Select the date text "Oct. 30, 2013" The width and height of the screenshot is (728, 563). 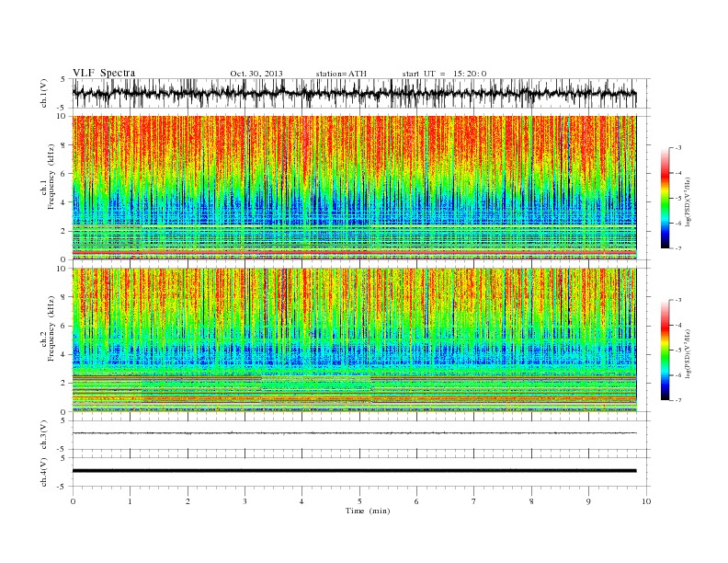[x=256, y=74]
